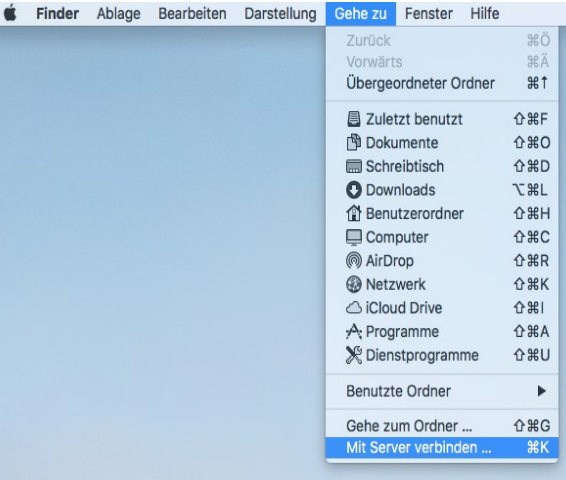Click the Dokumente file icon

353,143
